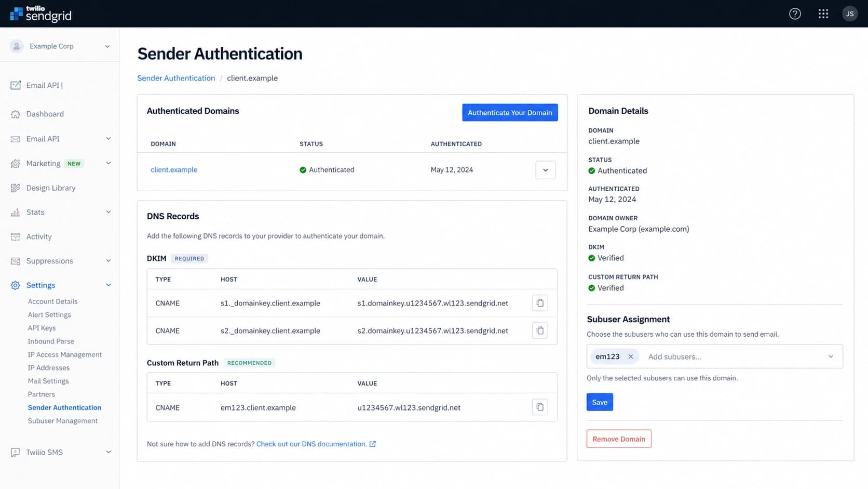The image size is (868, 489).
Task: Open Activity from the sidebar
Action: tap(39, 237)
